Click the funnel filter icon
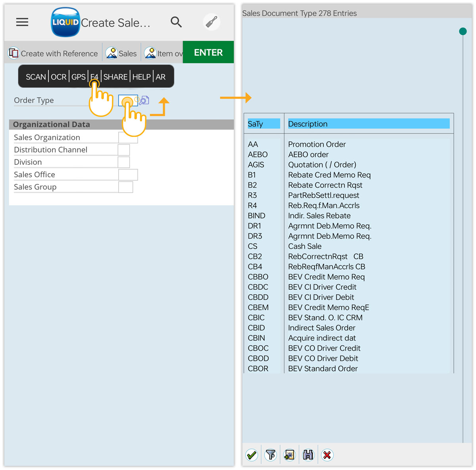Image resolution: width=476 pixels, height=470 pixels. click(271, 455)
